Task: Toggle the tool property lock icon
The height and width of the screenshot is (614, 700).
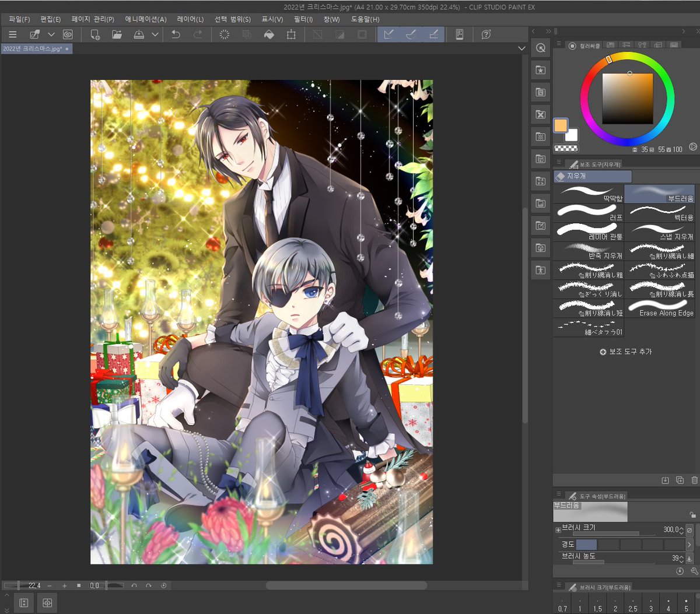Action: click(692, 515)
